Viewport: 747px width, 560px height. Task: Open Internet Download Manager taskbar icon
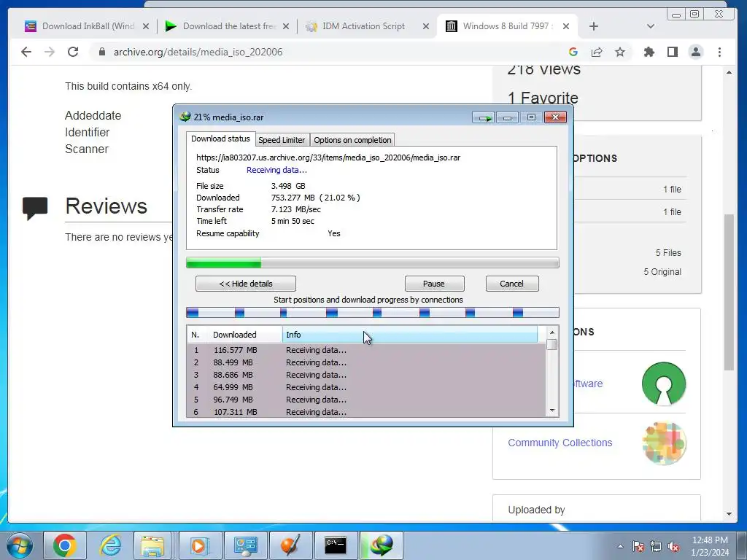tap(382, 545)
